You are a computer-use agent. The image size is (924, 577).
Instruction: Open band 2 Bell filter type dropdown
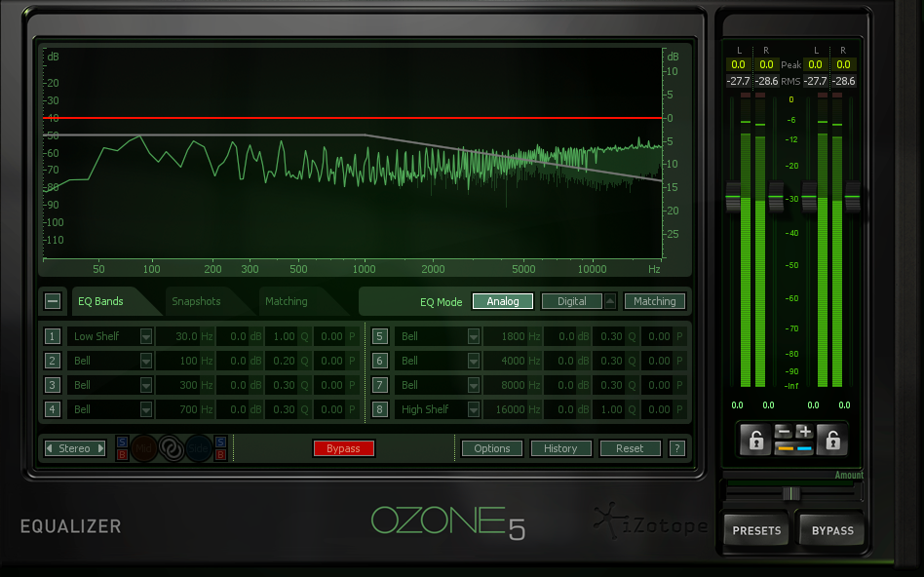[x=145, y=361]
